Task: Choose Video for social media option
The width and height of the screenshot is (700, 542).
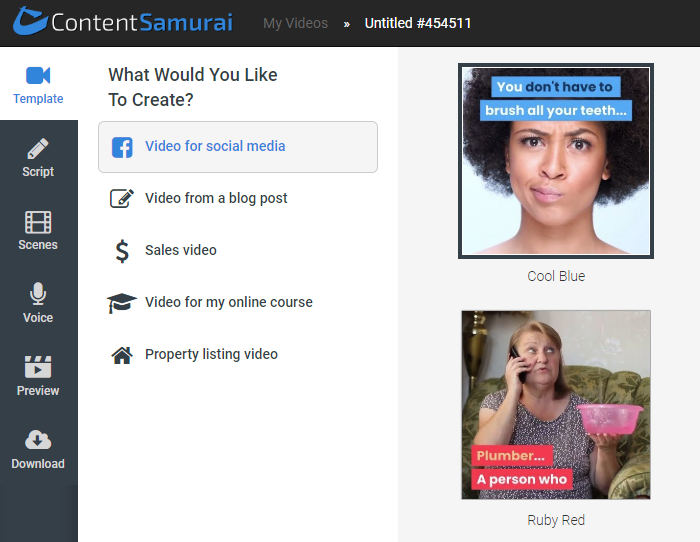Action: click(x=238, y=147)
